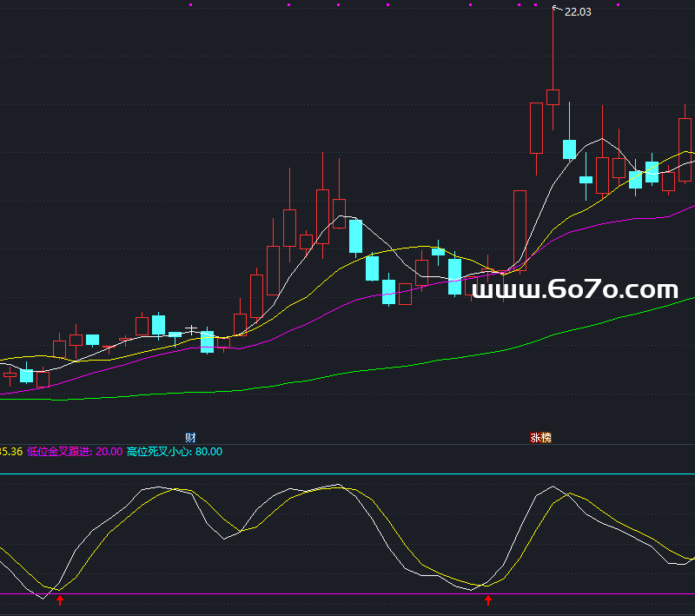Click the 涨榜 marker icon
Viewport: 695px width, 616px height.
click(540, 437)
